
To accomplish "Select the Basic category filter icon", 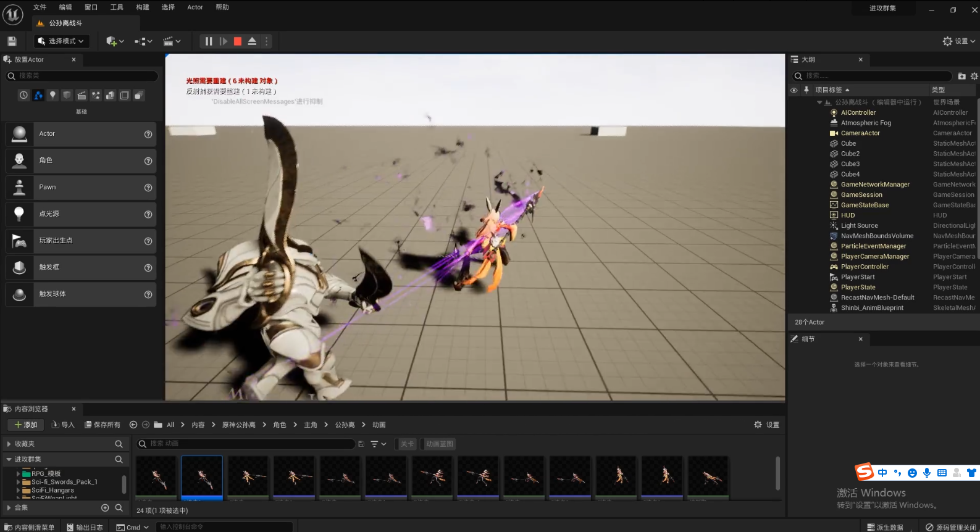I will pyautogui.click(x=38, y=95).
